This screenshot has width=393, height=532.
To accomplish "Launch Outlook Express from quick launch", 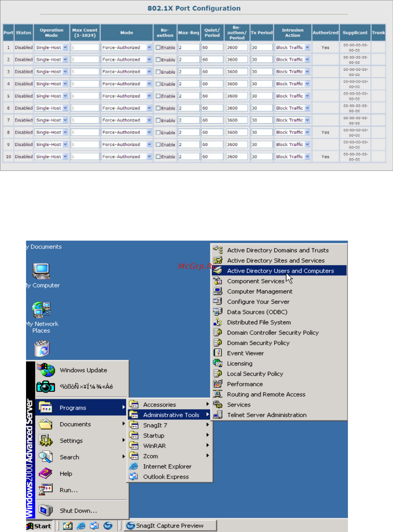I will 94,526.
